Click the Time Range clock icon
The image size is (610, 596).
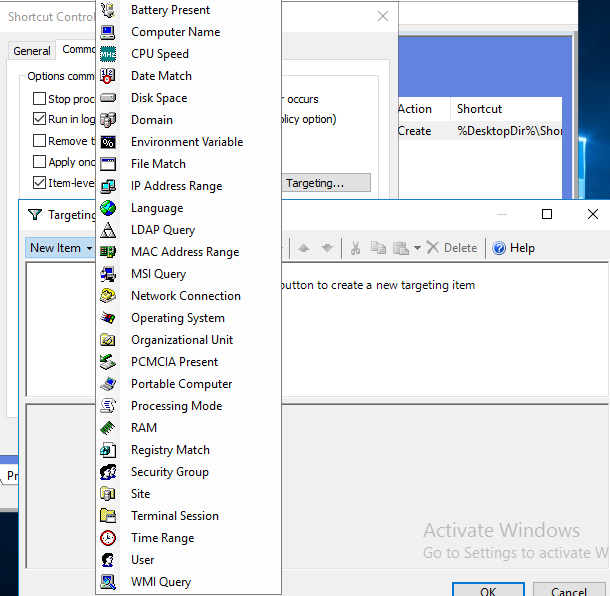pos(108,538)
